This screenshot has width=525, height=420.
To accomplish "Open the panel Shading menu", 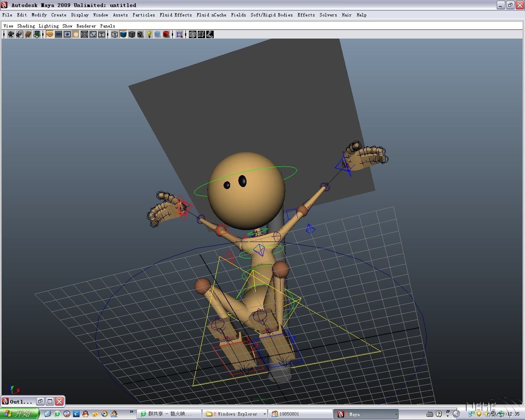I will 26,26.
